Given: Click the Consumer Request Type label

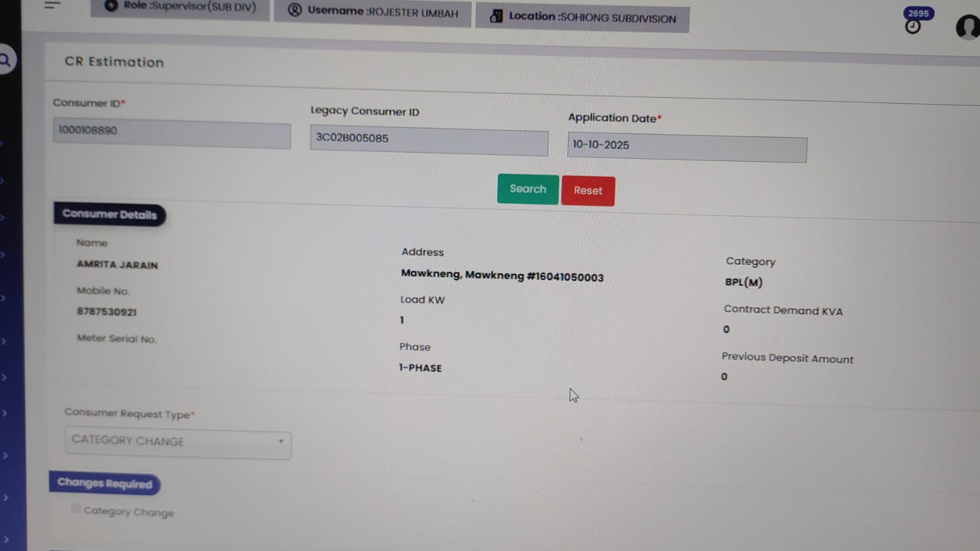Looking at the screenshot, I should (129, 414).
